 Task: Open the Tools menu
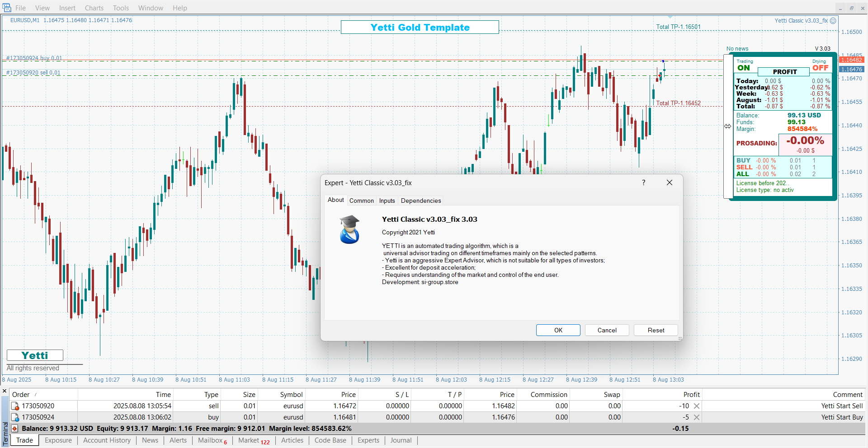coord(121,8)
